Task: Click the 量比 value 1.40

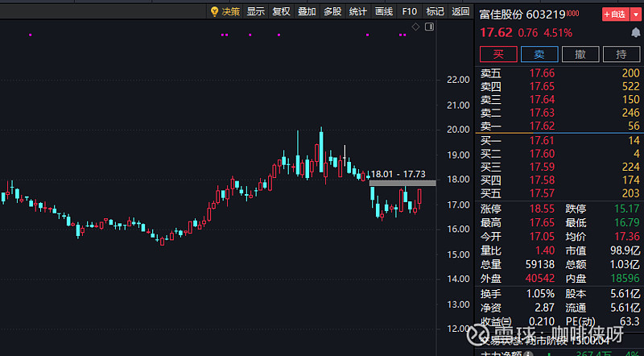Action: (x=545, y=250)
